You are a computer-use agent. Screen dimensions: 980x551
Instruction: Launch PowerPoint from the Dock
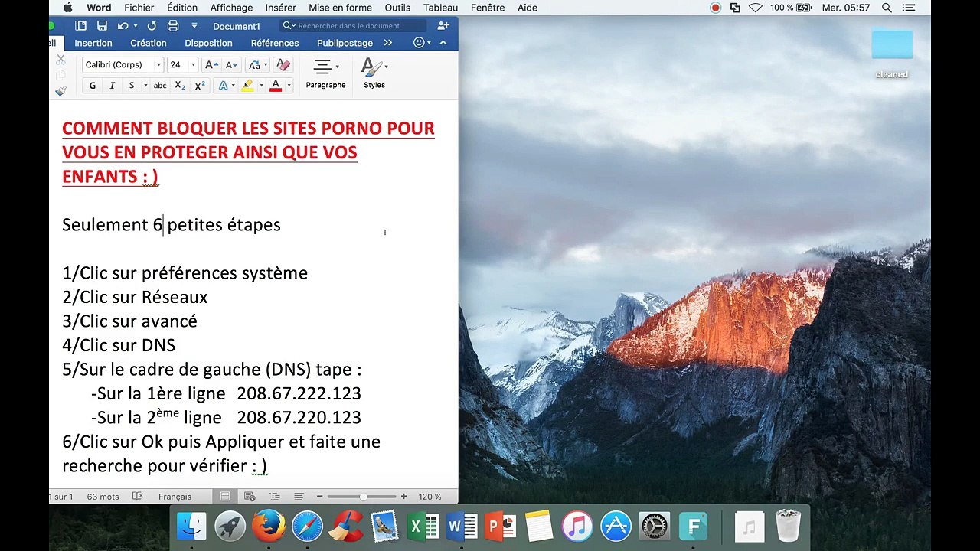(x=501, y=527)
